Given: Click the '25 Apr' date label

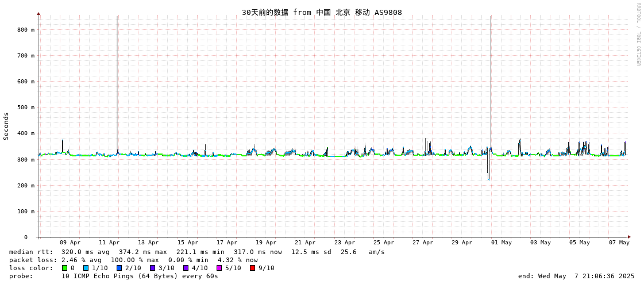Looking at the screenshot, I should (x=384, y=243).
